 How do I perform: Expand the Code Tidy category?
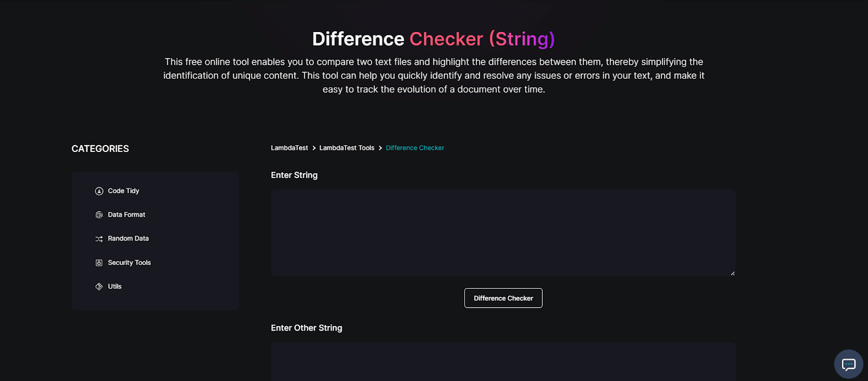click(123, 190)
